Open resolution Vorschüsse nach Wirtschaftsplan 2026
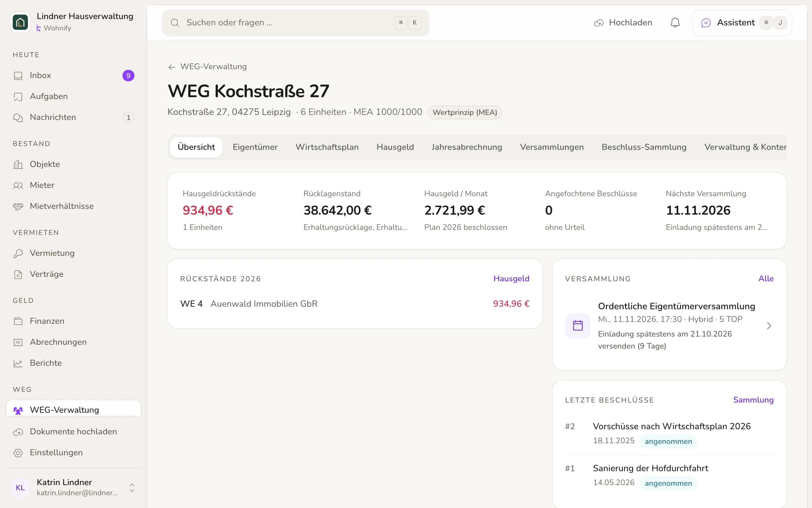The image size is (812, 508). 669,434
